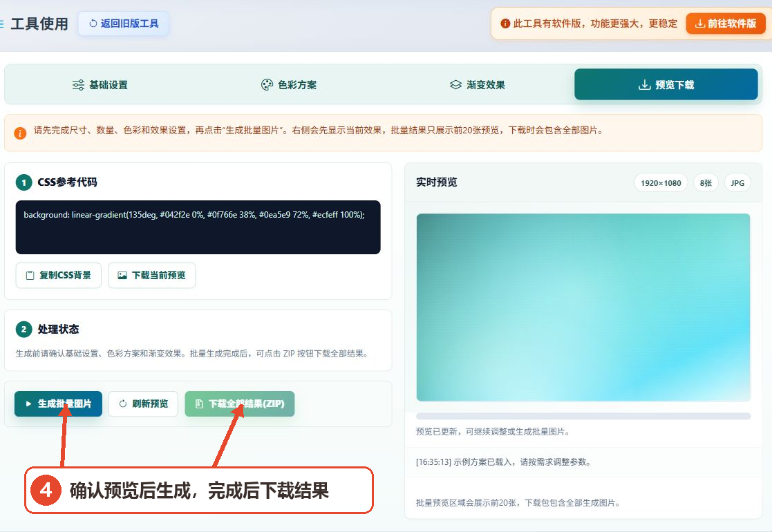Select the 预览下载 tab
This screenshot has height=532, width=772.
click(x=666, y=85)
